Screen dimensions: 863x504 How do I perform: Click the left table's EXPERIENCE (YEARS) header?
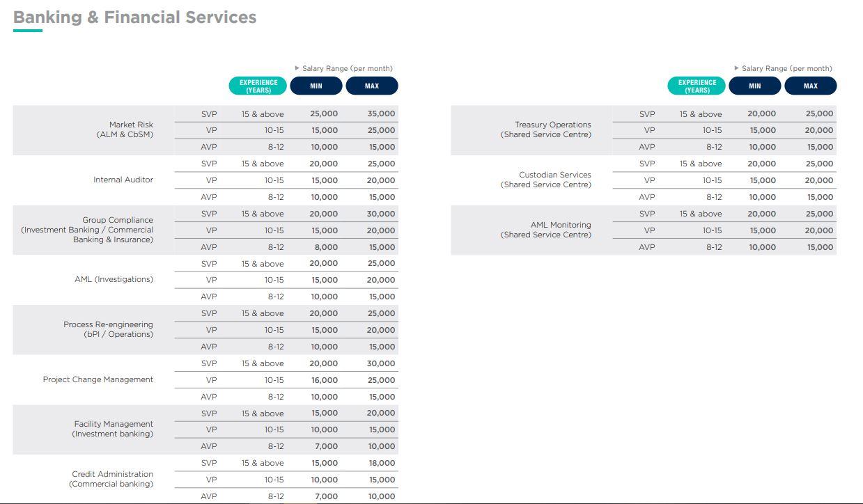[258, 86]
